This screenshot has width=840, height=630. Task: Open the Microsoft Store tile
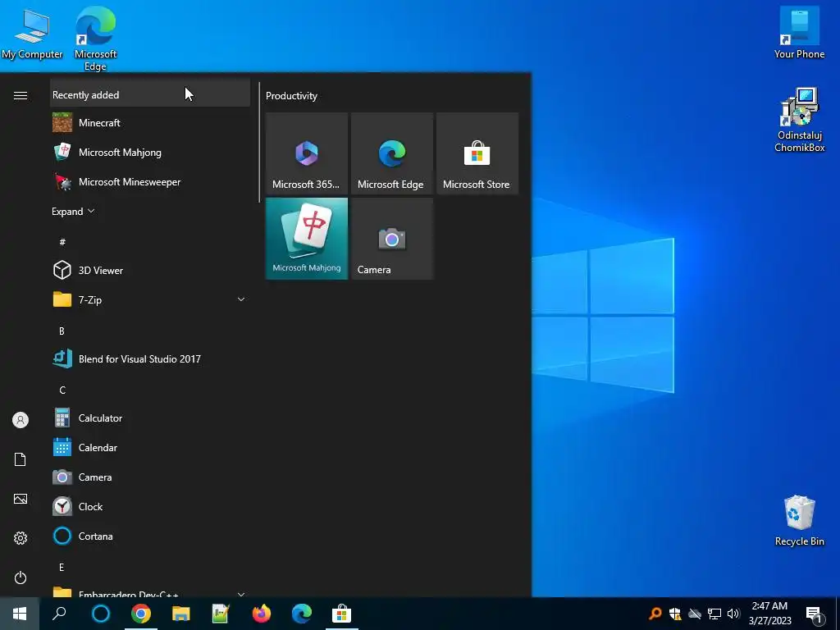pos(477,153)
